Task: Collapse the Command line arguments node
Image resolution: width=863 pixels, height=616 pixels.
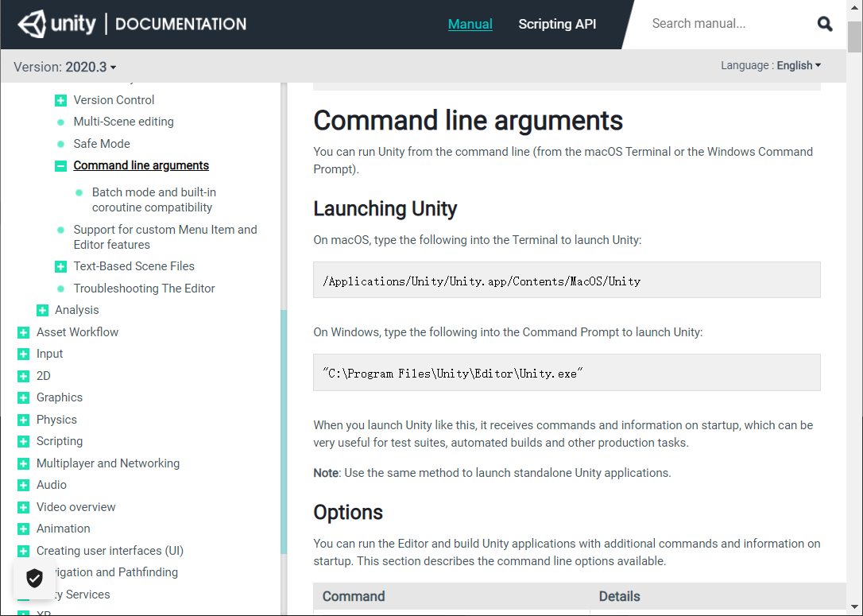Action: 60,165
